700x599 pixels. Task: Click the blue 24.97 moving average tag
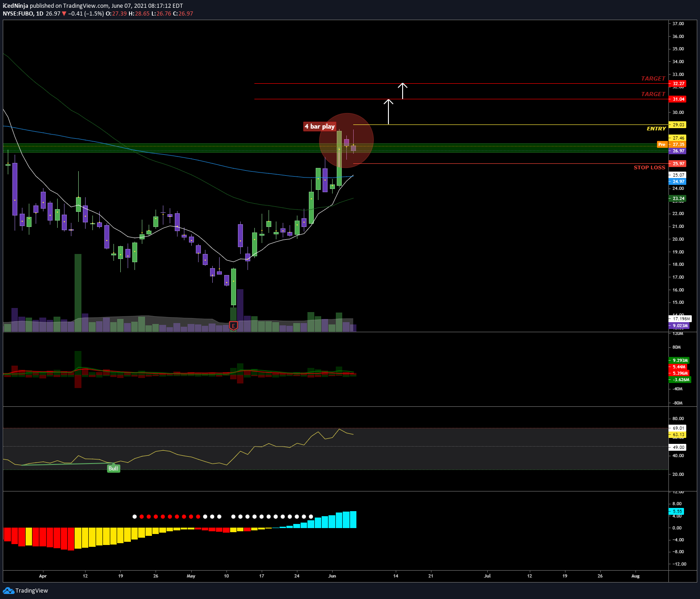pos(678,182)
